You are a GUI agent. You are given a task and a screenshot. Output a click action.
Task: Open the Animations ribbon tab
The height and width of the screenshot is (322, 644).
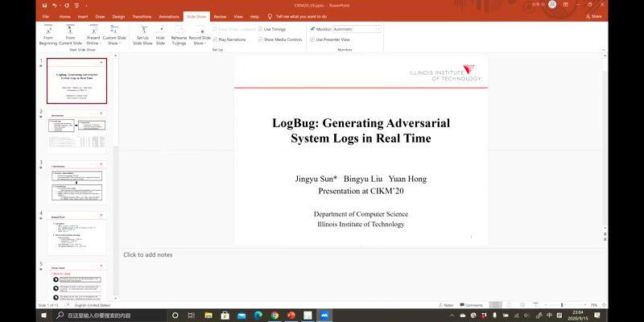point(169,16)
